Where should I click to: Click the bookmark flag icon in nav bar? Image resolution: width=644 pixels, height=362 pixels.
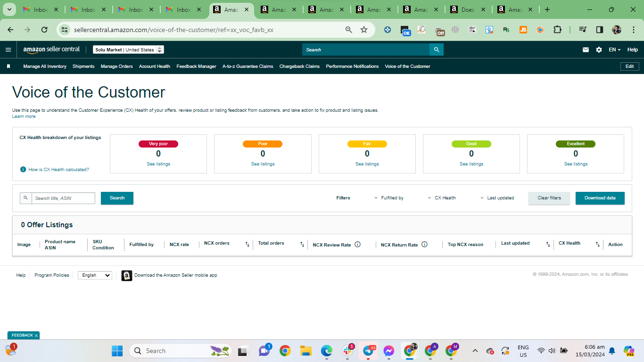click(8, 66)
